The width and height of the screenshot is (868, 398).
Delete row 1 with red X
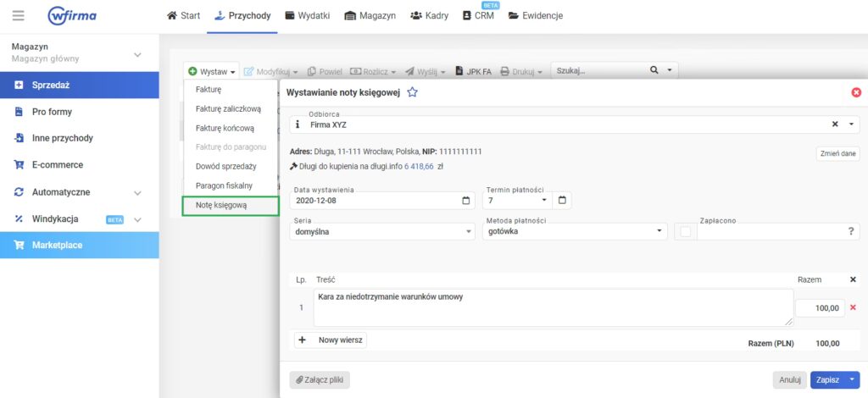[x=853, y=308]
